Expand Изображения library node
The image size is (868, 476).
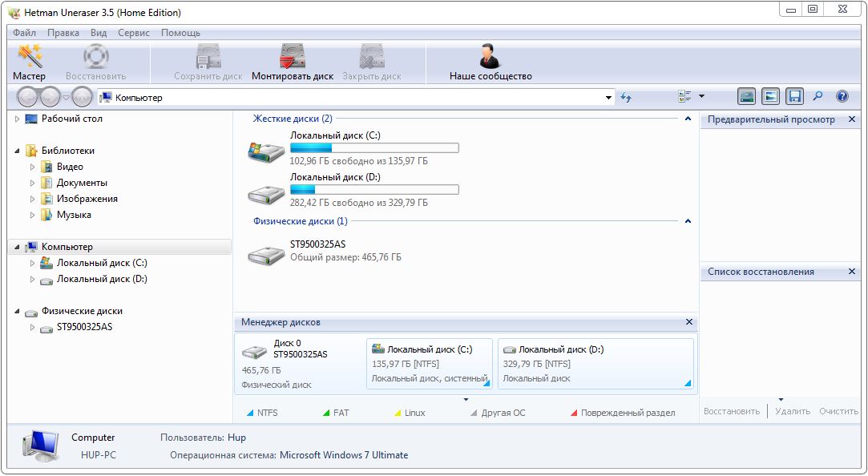(x=32, y=200)
